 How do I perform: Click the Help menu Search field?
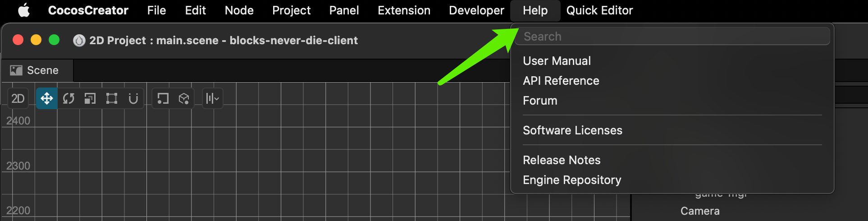tap(672, 37)
